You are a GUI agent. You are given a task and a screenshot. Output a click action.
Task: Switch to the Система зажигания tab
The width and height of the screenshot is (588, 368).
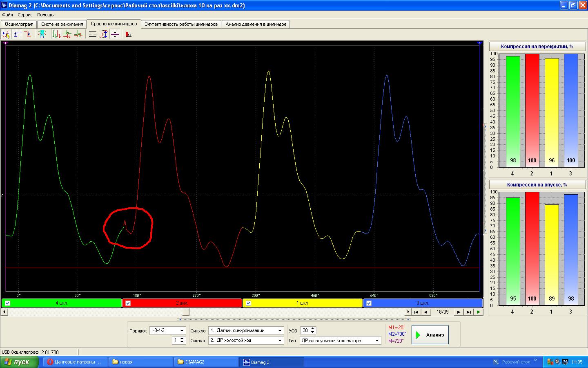coord(62,24)
